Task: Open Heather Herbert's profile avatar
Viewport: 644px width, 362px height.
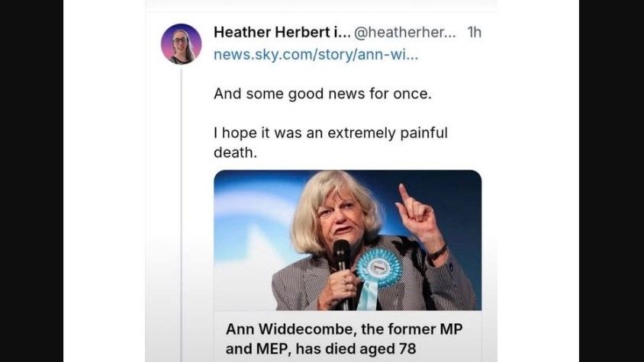Action: 181,44
